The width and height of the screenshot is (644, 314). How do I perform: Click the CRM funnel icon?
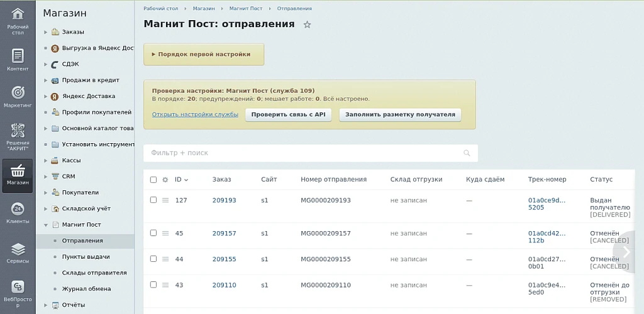pos(55,176)
